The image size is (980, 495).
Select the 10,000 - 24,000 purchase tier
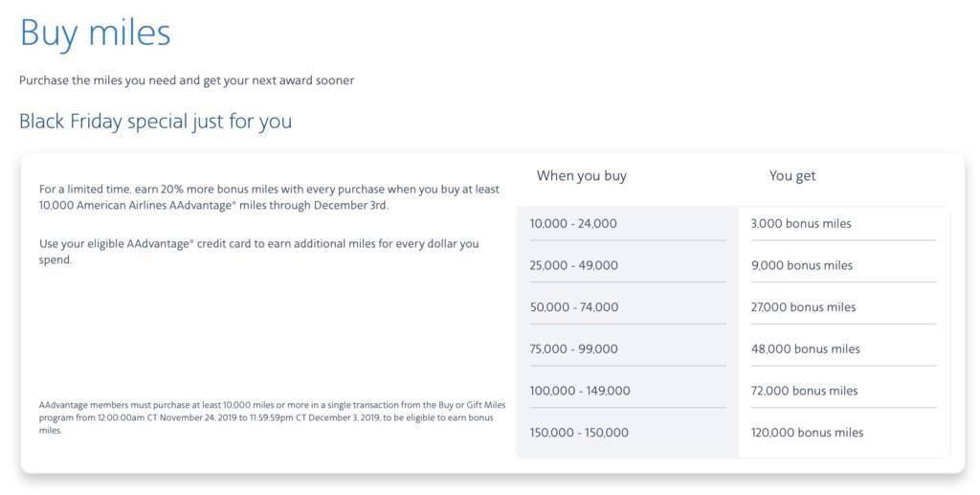point(573,223)
